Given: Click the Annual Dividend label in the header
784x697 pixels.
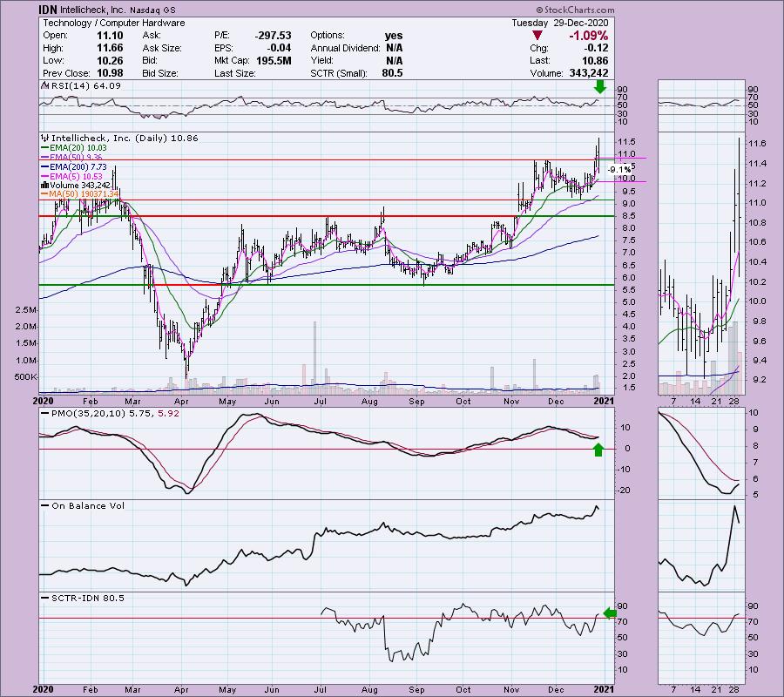Looking at the screenshot, I should point(346,48).
